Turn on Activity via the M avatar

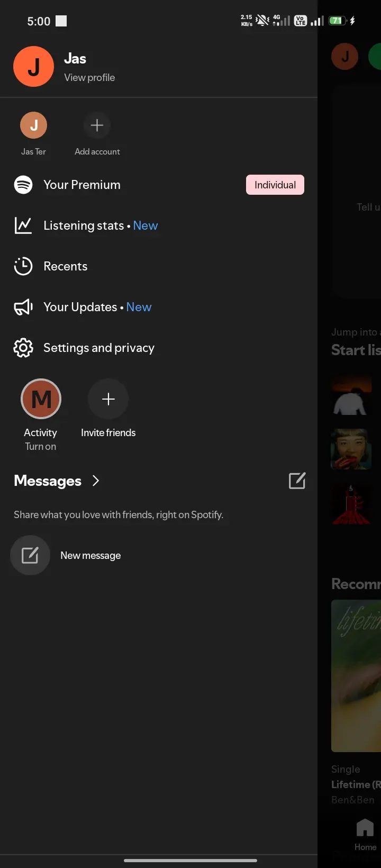[41, 399]
